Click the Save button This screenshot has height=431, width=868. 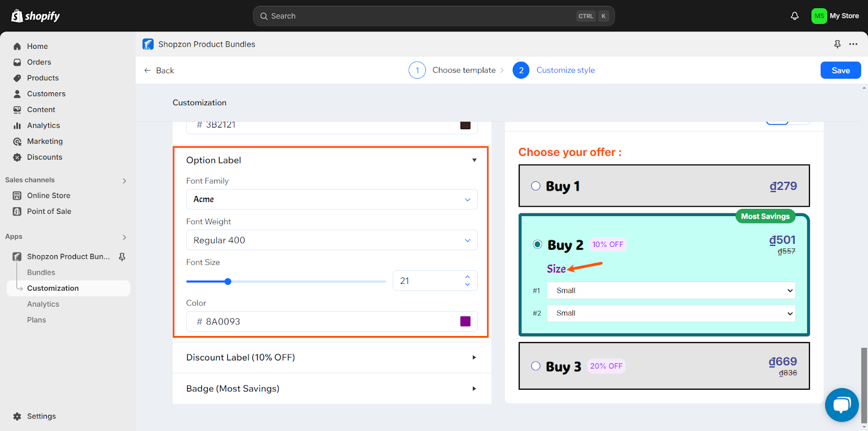(x=840, y=71)
